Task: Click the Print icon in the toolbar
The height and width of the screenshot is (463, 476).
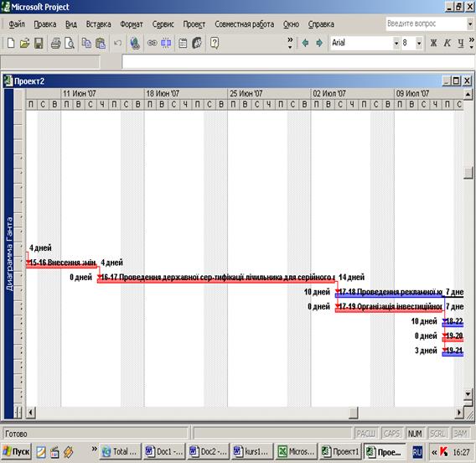Action: click(55, 43)
